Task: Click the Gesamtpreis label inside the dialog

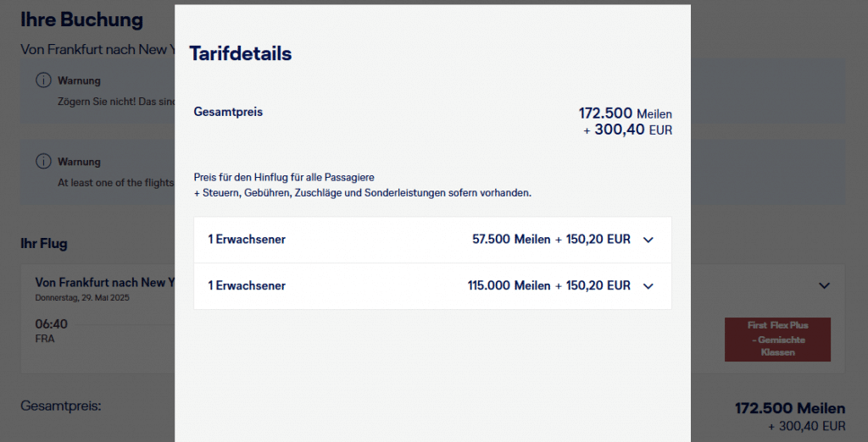Action: click(228, 112)
